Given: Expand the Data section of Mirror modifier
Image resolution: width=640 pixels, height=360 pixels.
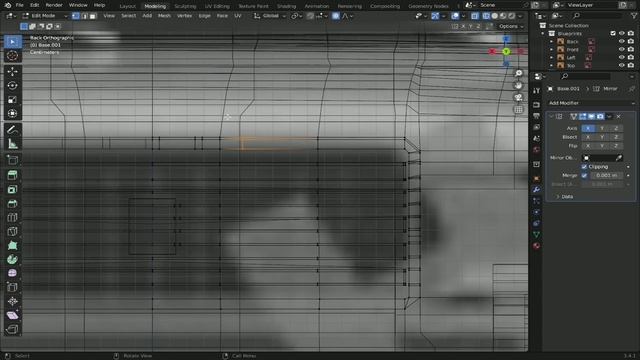Looking at the screenshot, I should (x=567, y=197).
